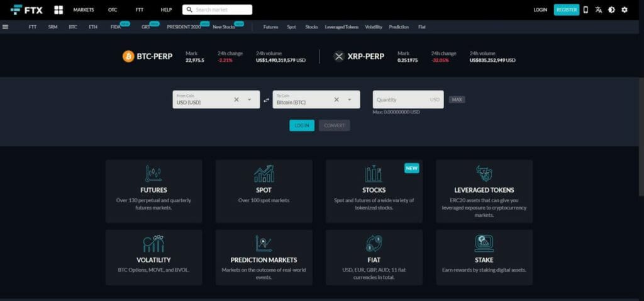The image size is (644, 301).
Task: Click BTC-PERP market title
Action: [155, 56]
